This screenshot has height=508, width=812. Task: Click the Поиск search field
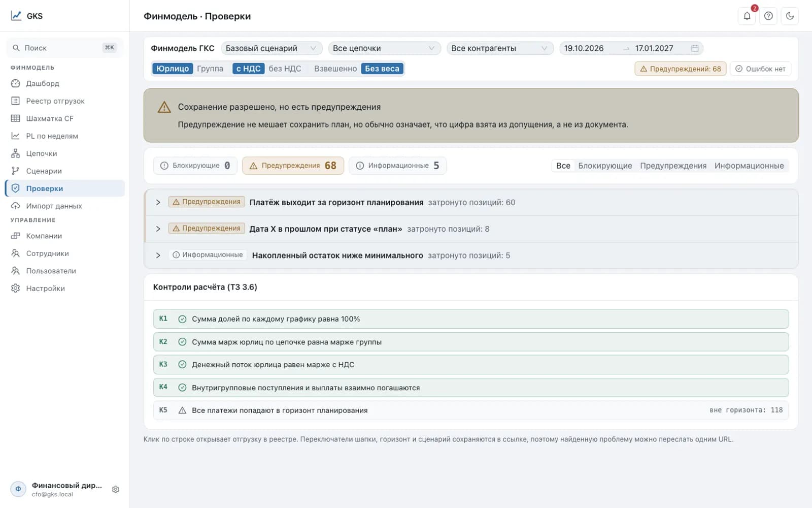[64, 48]
